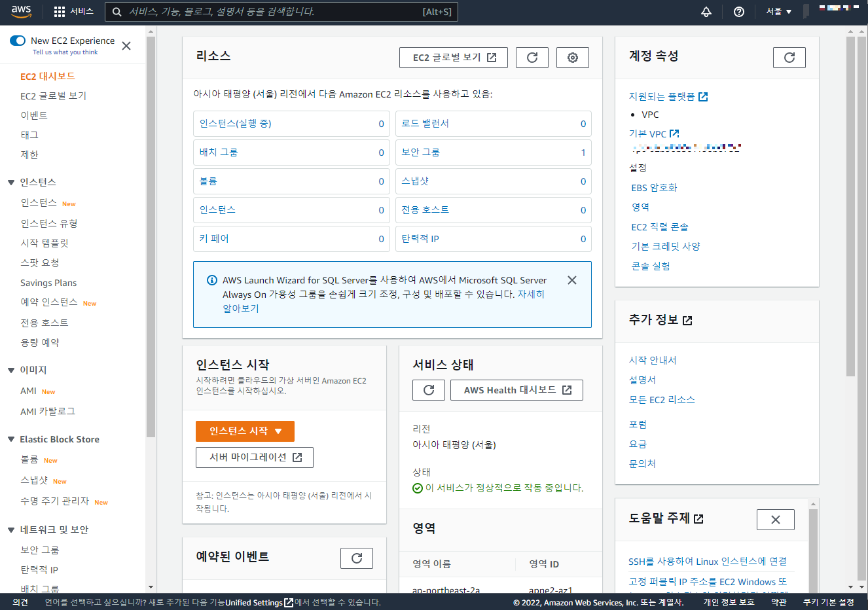Click the sidebar vertical scrollbar

coord(151,236)
